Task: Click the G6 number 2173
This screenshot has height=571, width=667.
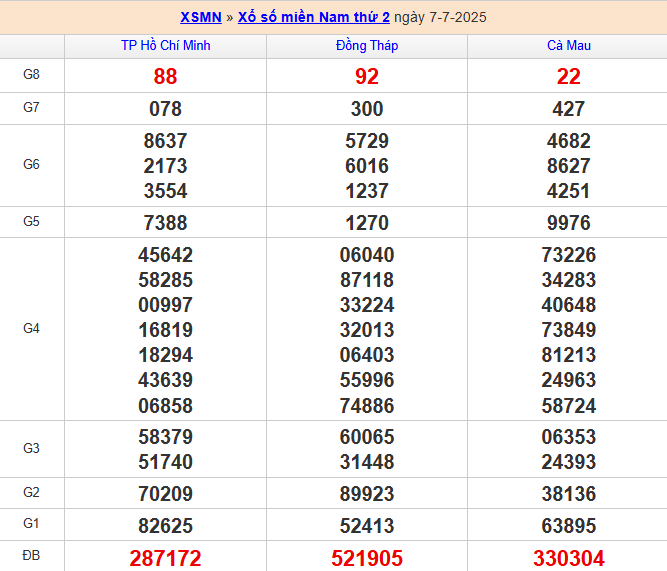Action: [x=165, y=166]
